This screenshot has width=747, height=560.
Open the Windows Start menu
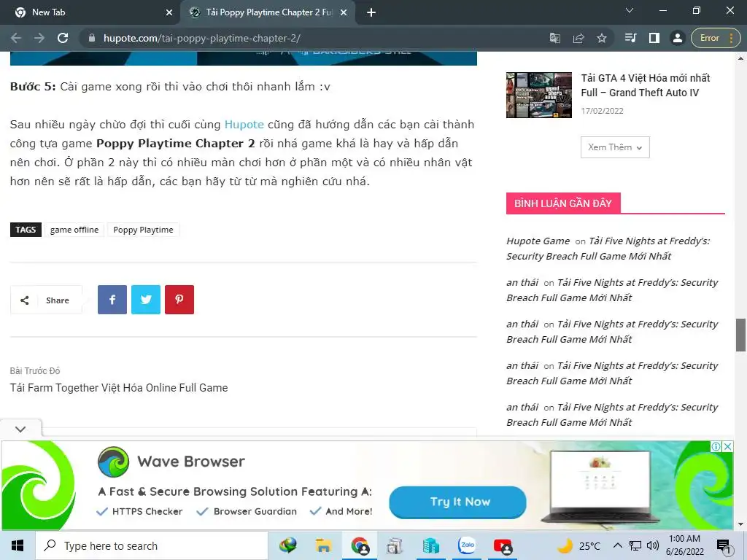pos(18,545)
